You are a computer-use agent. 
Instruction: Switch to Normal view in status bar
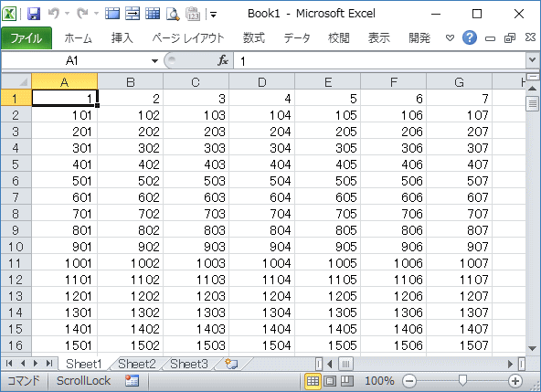tap(313, 381)
